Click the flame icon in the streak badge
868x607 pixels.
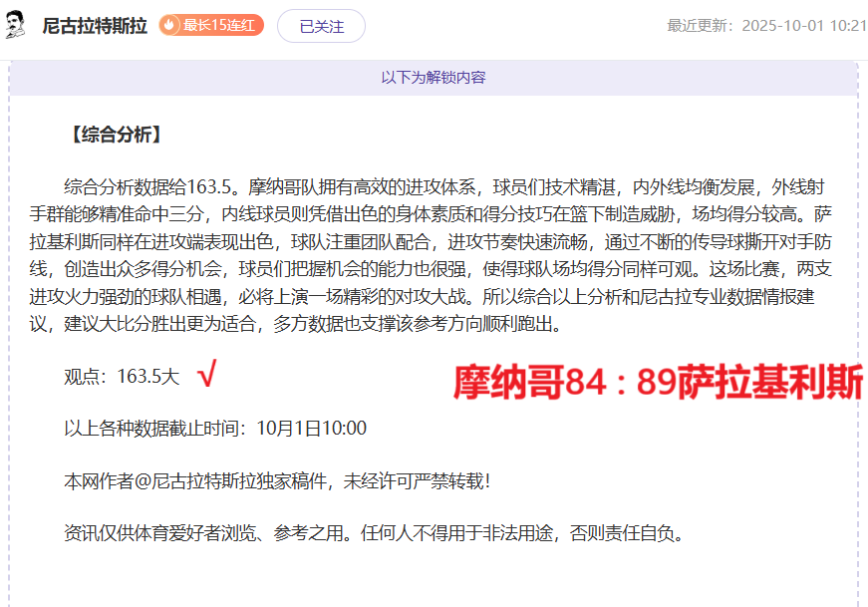[170, 26]
